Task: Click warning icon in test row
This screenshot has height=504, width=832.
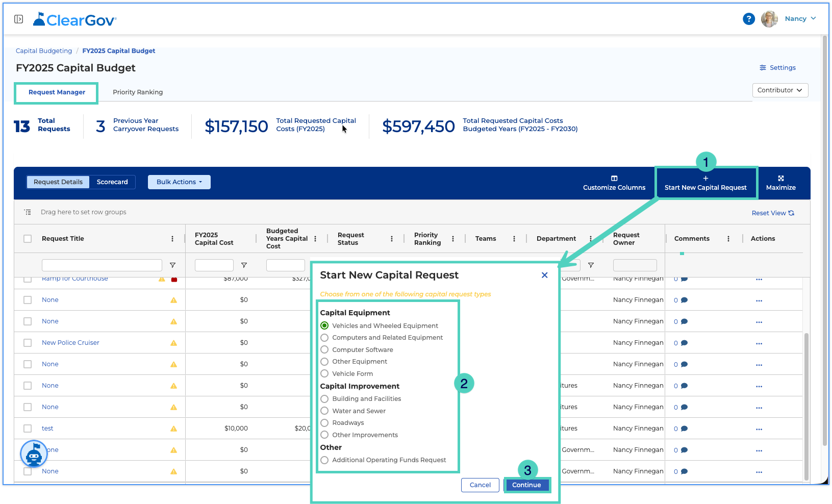Action: 174,429
